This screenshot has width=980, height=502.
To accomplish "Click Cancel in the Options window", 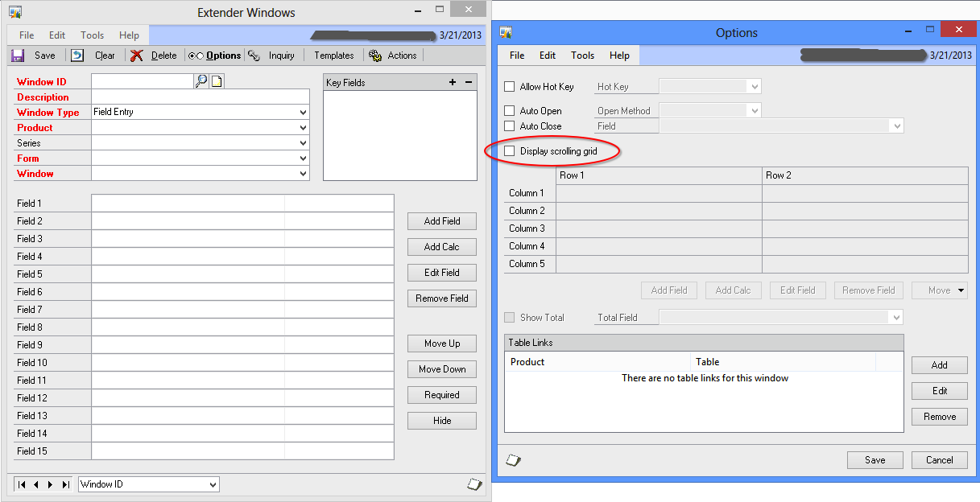I will pos(939,460).
